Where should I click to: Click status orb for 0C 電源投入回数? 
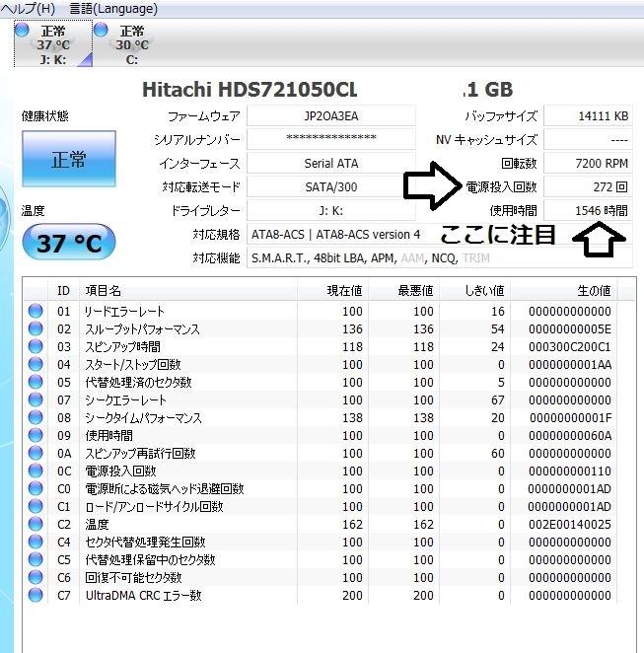(x=36, y=471)
